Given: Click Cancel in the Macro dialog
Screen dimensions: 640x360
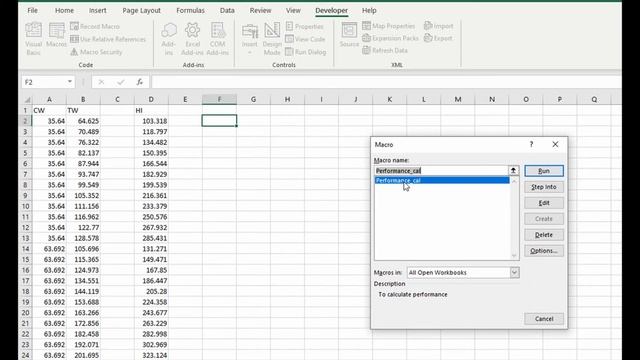Looking at the screenshot, I should click(544, 319).
